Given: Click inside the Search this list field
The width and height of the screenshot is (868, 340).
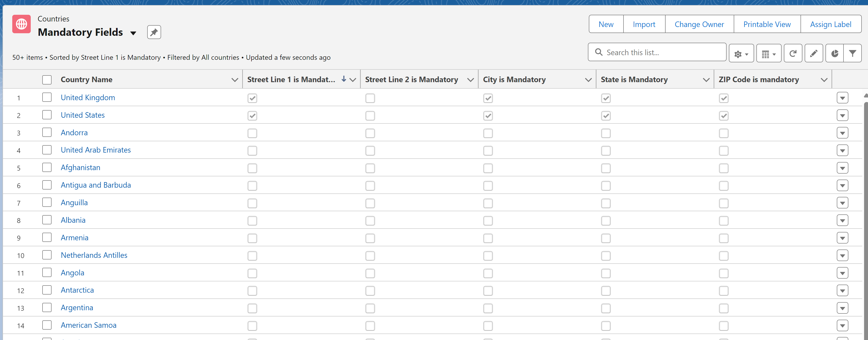Looking at the screenshot, I should (x=657, y=52).
